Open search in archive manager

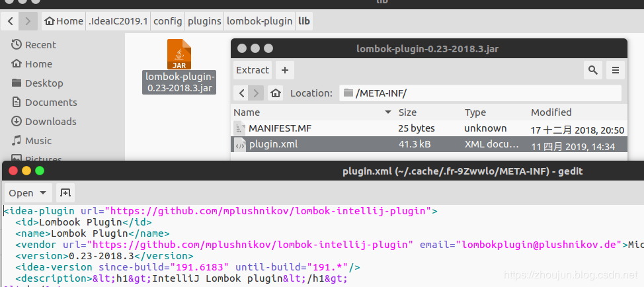click(592, 70)
